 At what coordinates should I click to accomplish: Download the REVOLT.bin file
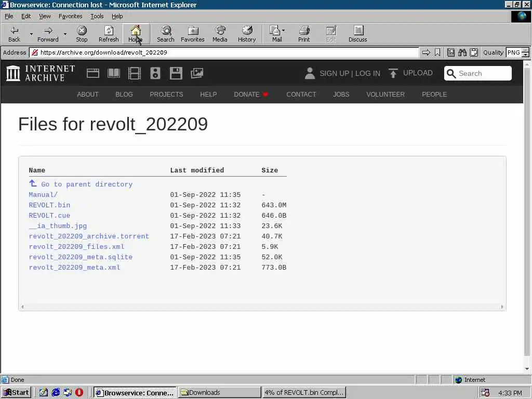point(49,205)
